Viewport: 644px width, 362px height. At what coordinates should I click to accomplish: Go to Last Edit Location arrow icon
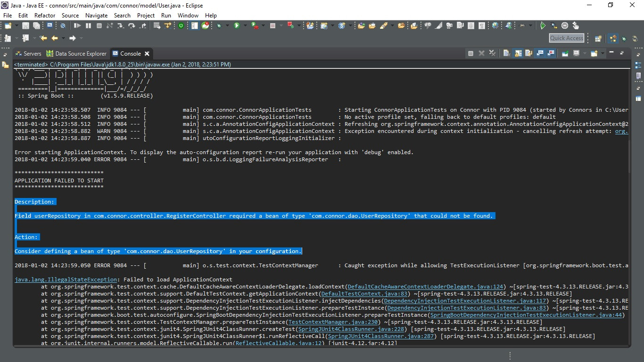point(43,38)
